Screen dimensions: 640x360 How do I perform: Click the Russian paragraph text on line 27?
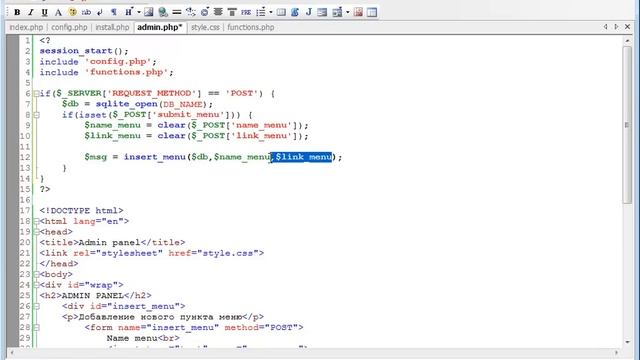(160, 317)
